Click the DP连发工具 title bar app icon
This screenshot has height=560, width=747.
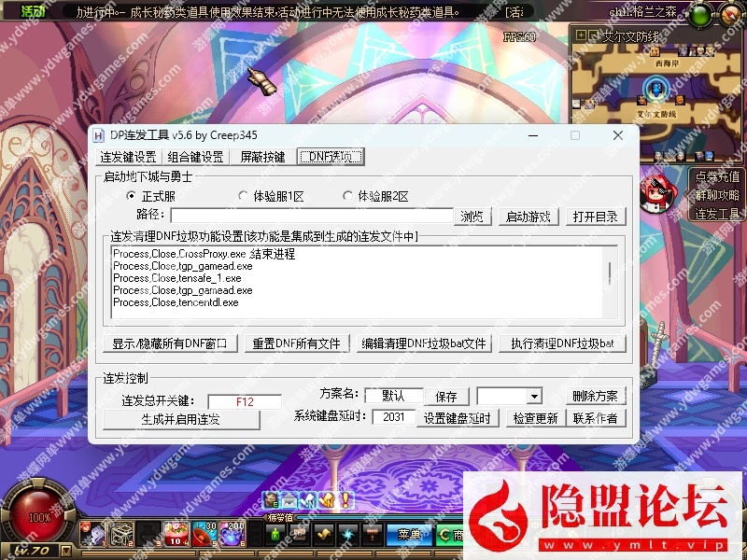coord(99,135)
